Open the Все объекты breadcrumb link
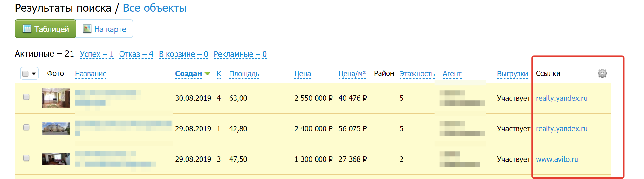 pyautogui.click(x=154, y=8)
